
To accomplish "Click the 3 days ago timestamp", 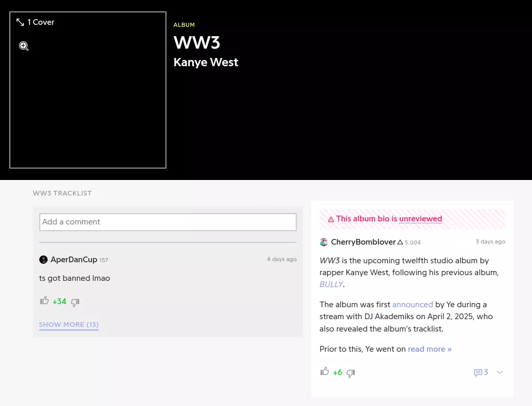I will tap(490, 242).
